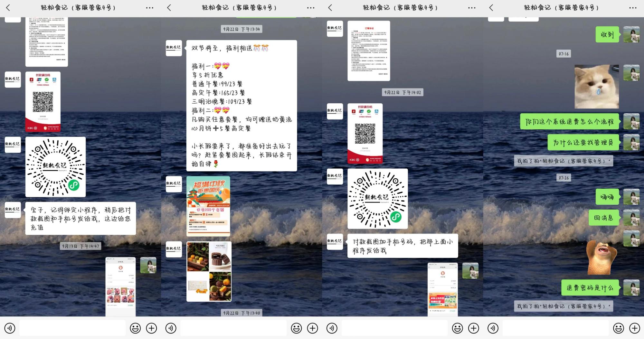Open plus attachment menu in the leftmost chat panel
644x339 pixels.
151,328
